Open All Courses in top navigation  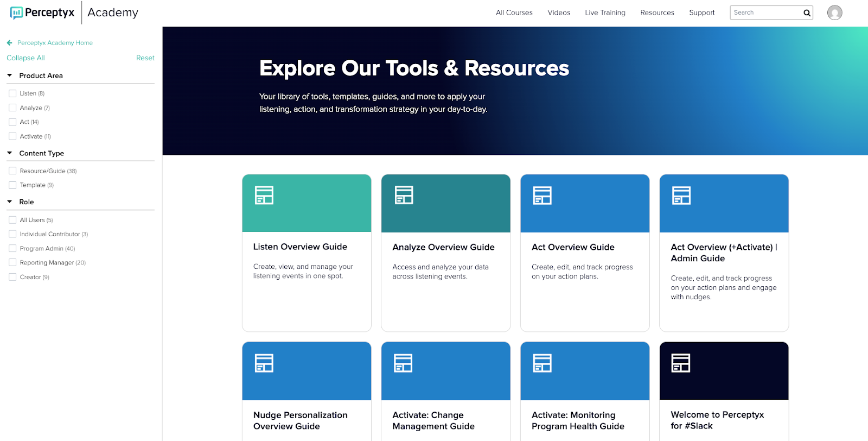(514, 12)
